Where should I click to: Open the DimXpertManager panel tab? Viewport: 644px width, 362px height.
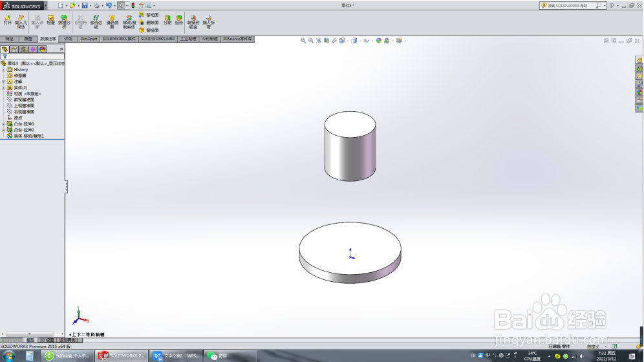pos(33,49)
